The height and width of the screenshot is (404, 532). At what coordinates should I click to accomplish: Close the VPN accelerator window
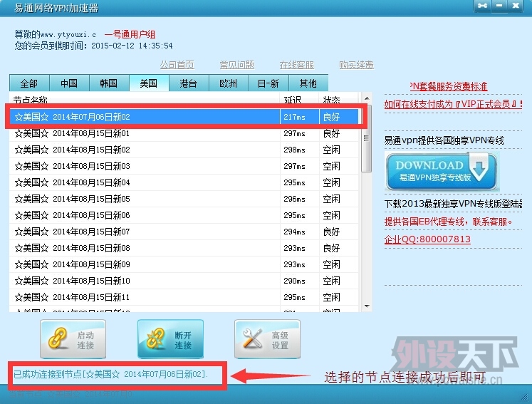click(516, 6)
